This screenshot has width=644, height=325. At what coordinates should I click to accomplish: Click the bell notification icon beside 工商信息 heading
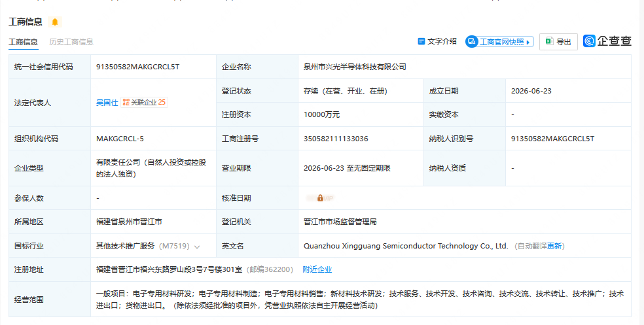pos(54,22)
